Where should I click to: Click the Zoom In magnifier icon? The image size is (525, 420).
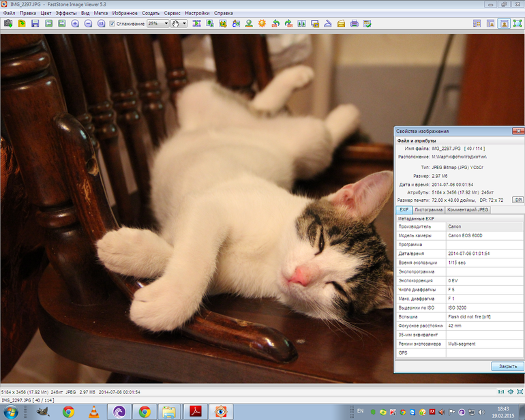click(75, 24)
